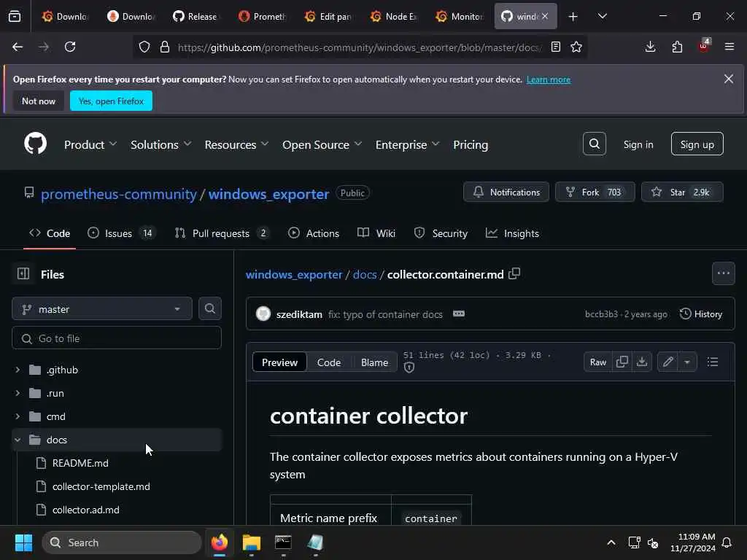
Task: Click the Sign in link
Action: pyautogui.click(x=638, y=144)
